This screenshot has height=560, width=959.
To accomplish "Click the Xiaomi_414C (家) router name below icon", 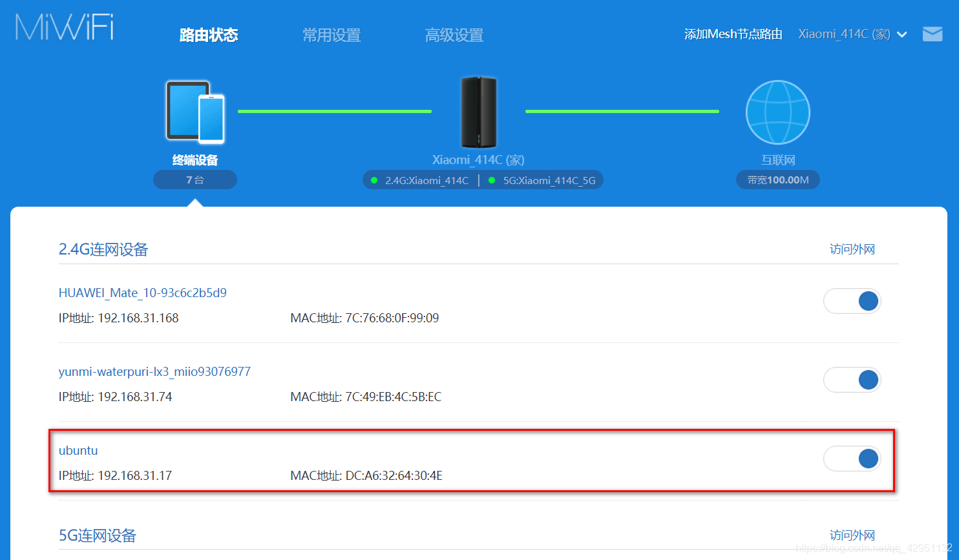I will (x=478, y=160).
